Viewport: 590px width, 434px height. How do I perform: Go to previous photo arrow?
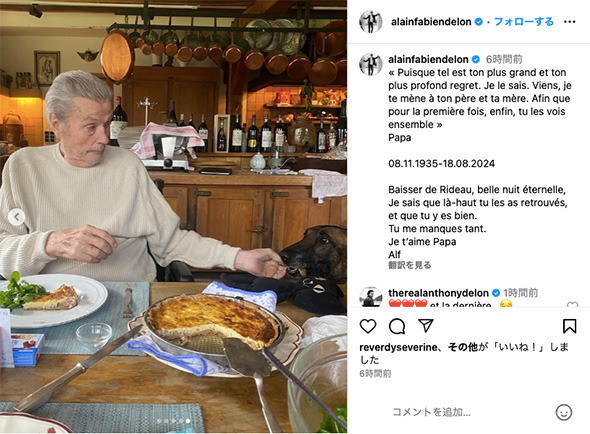[x=17, y=217]
